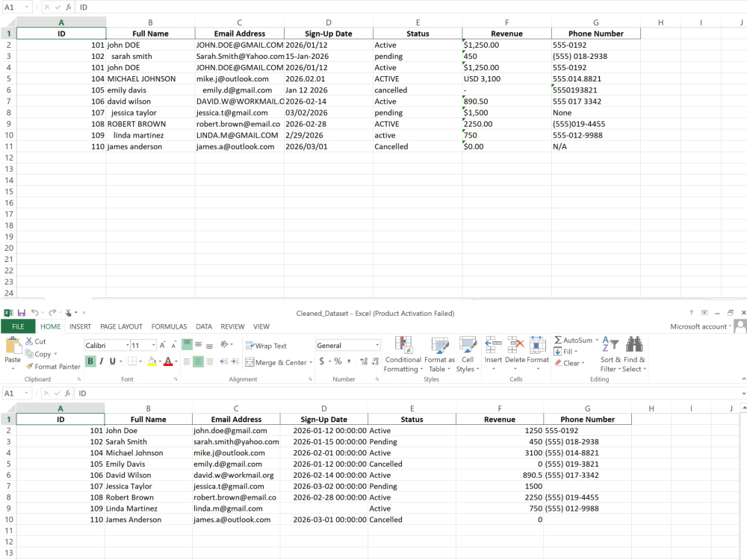Click the Touch/Mouse mode hand icon
747x560 pixels.
coord(69,312)
